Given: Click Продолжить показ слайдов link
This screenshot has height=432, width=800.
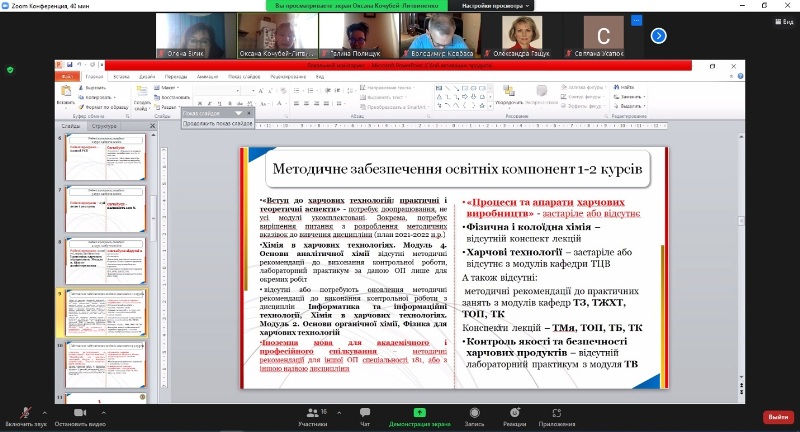Looking at the screenshot, I should click(x=218, y=124).
